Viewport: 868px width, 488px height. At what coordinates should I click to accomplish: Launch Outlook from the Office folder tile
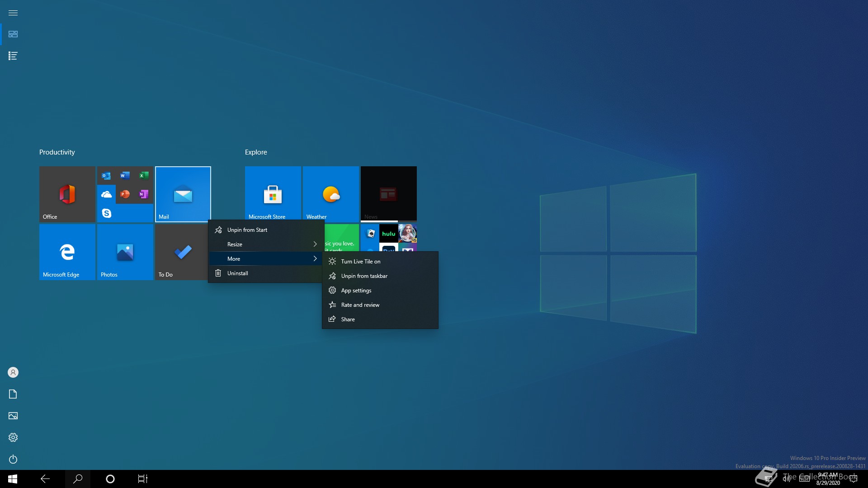pos(106,176)
